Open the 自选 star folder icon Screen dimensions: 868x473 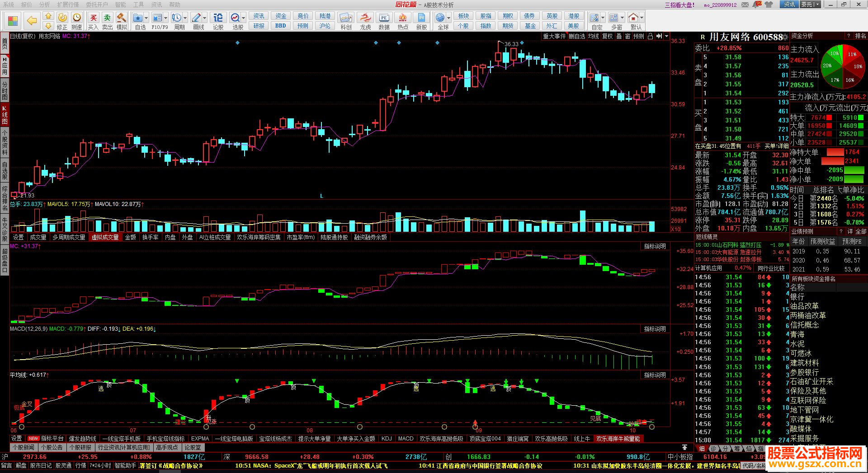(x=138, y=18)
